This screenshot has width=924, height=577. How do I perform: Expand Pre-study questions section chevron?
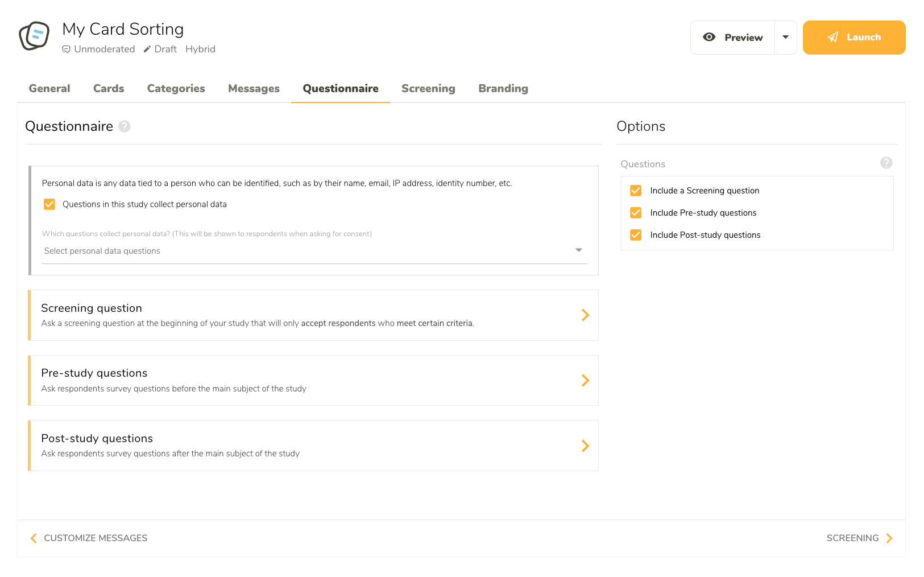[585, 381]
